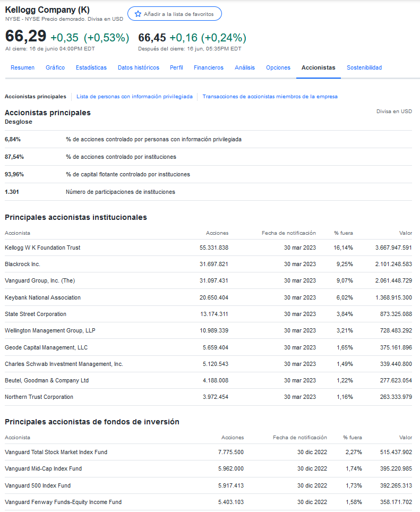This screenshot has width=420, height=512.
Task: Click Blackrock shares value 31.697.821
Action: pyautogui.click(x=214, y=264)
